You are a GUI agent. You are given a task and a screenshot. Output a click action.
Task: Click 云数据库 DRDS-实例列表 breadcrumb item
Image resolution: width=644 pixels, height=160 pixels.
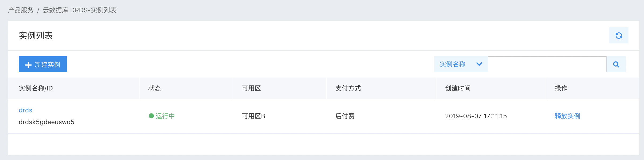click(79, 10)
